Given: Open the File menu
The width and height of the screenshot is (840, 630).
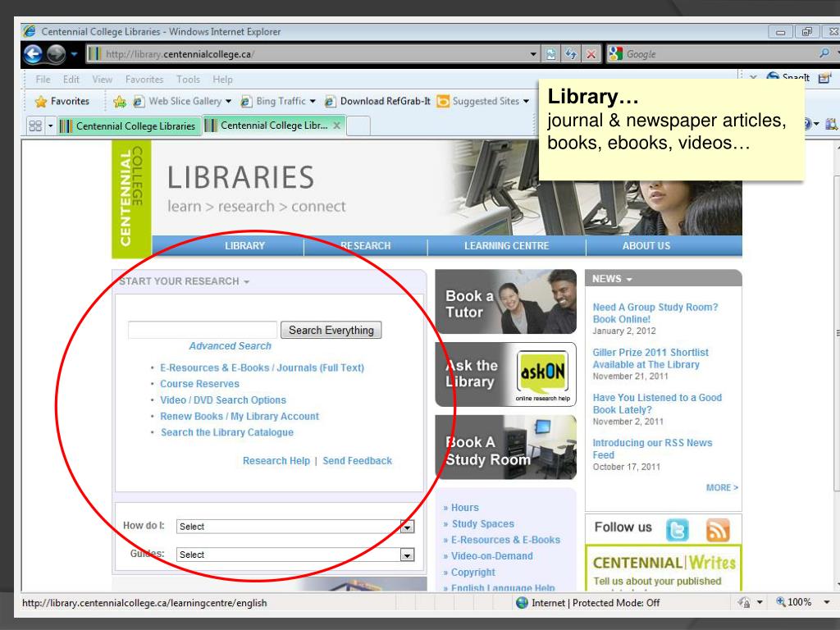Looking at the screenshot, I should pos(43,80).
